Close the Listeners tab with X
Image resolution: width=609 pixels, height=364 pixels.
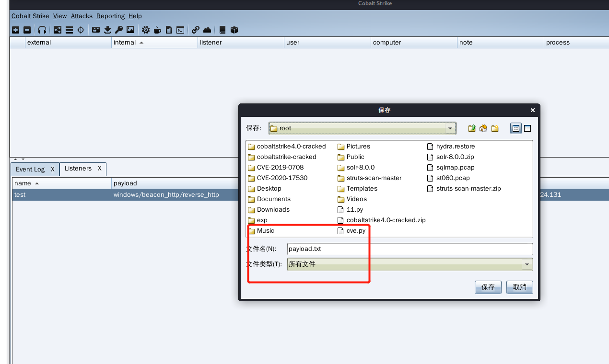coord(100,169)
